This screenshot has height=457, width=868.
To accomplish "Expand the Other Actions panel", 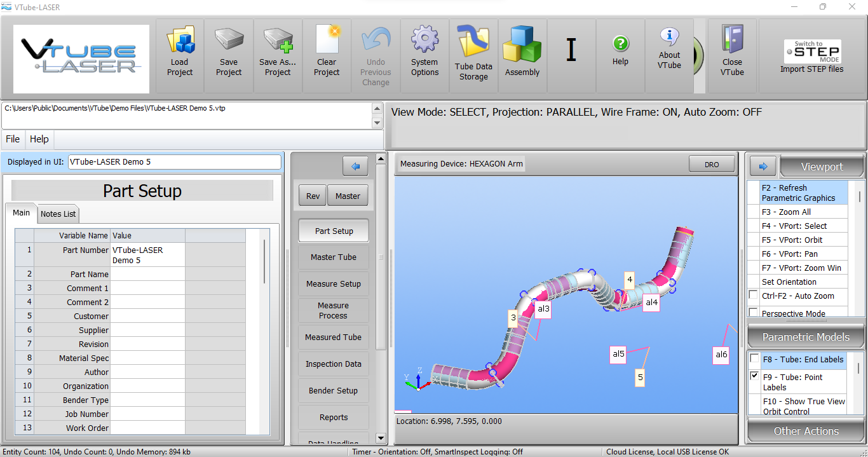I will [x=806, y=431].
